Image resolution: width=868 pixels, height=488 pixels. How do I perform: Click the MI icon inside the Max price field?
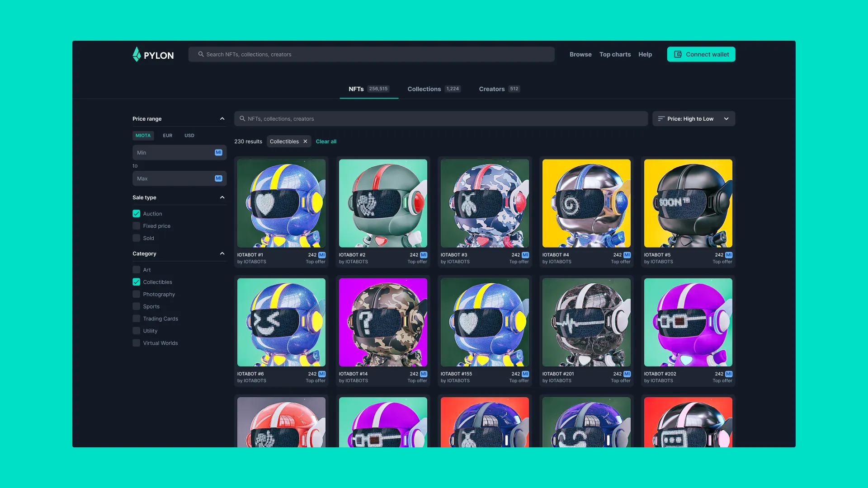click(x=218, y=178)
